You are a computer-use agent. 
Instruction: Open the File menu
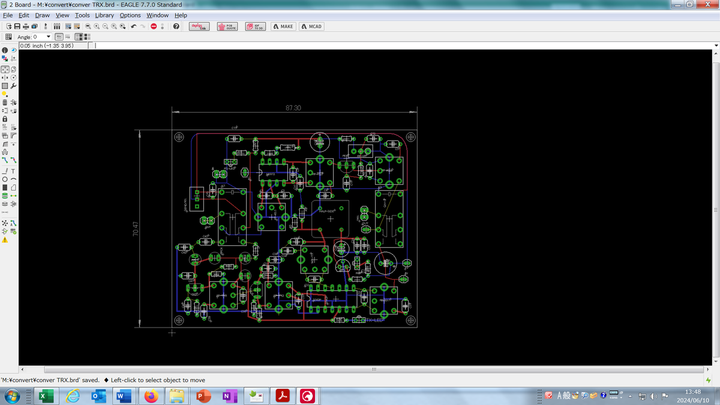point(8,16)
